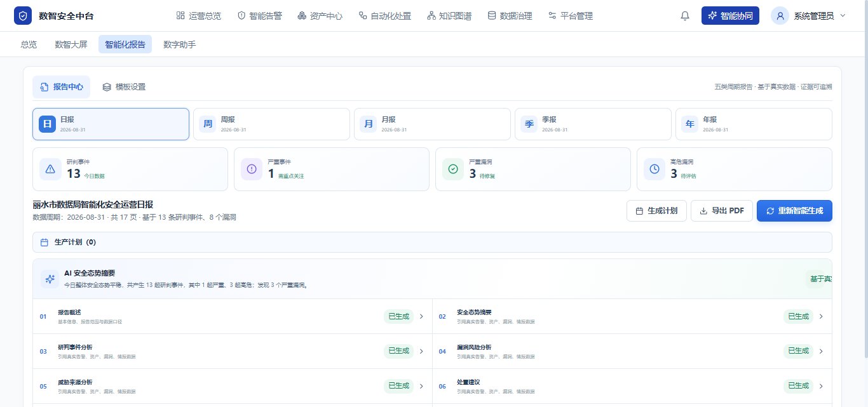
Task: Select the 月报 report card
Action: [x=432, y=124]
